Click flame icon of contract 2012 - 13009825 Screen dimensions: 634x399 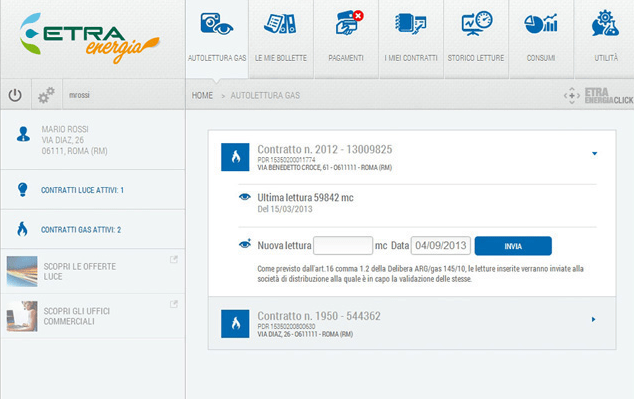[x=235, y=157]
